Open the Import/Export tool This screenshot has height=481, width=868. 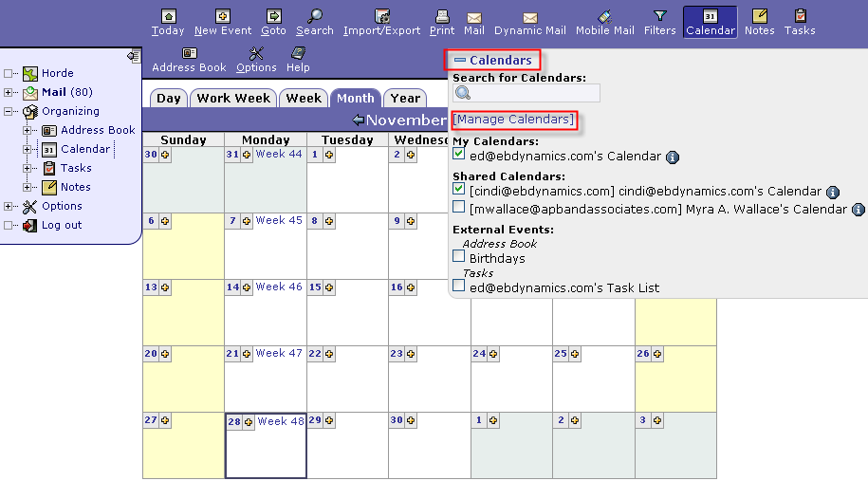click(x=382, y=16)
